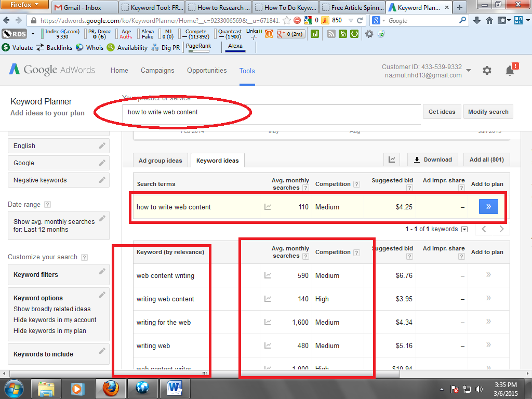Image resolution: width=532 pixels, height=399 pixels.
Task: Open Windows Start menu
Action: pyautogui.click(x=14, y=389)
